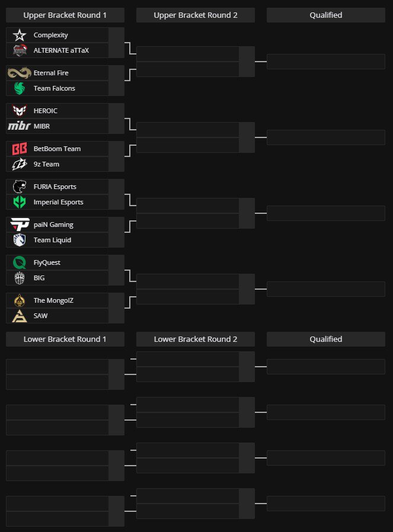Screen dimensions: 393x532
Task: Click the SAW triangle logo
Action: 20,316
